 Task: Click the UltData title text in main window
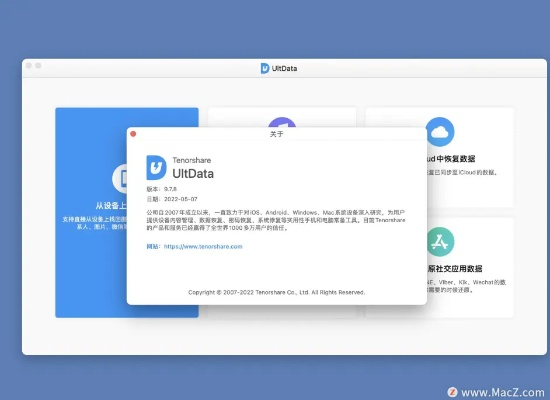click(x=284, y=68)
